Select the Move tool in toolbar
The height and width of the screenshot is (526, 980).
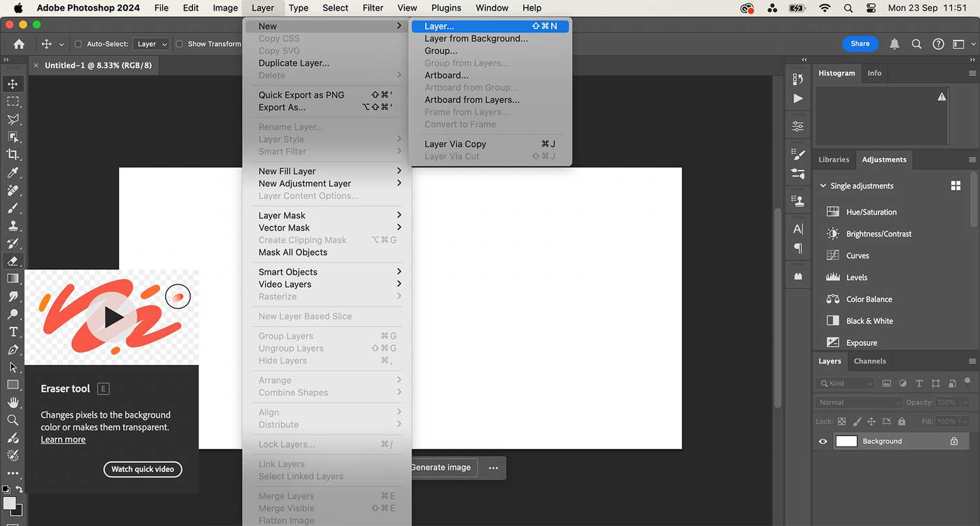(x=12, y=84)
